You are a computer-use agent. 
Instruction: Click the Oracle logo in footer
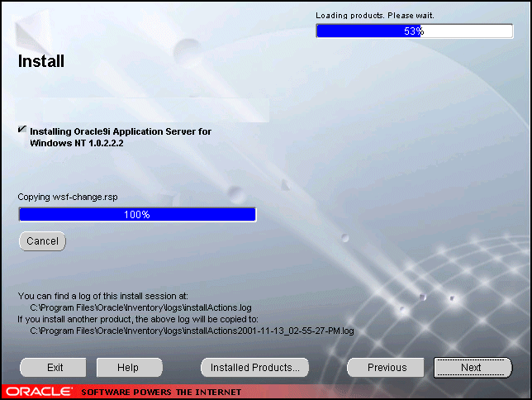pos(39,392)
